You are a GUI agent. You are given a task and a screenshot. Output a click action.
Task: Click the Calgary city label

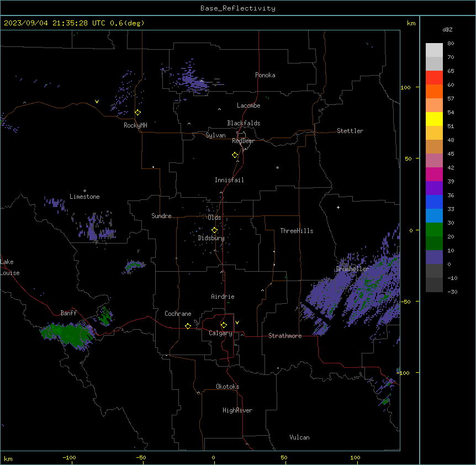point(220,333)
